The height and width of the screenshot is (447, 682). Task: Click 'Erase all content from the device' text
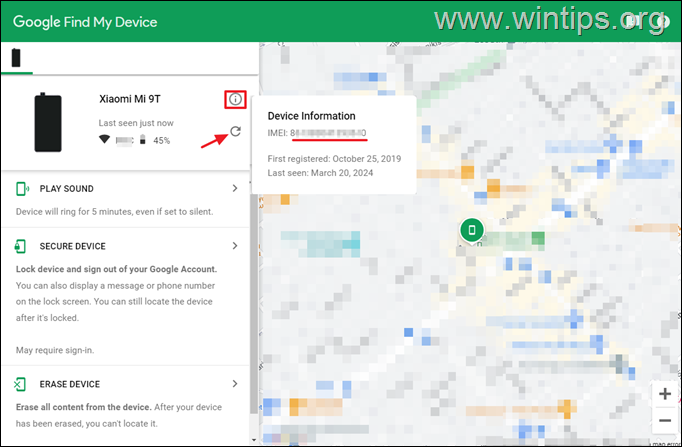pyautogui.click(x=84, y=407)
